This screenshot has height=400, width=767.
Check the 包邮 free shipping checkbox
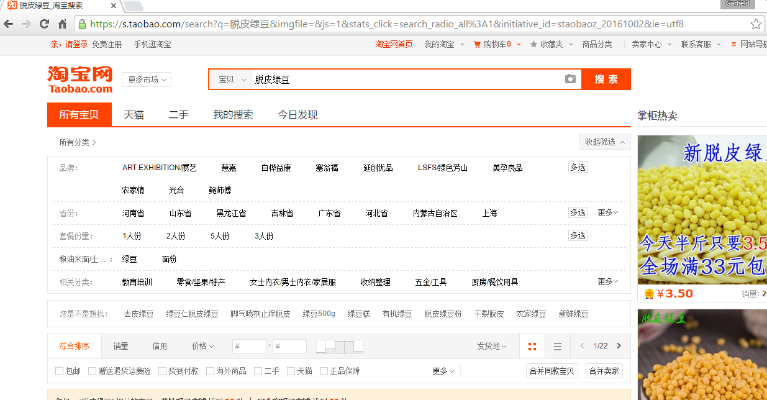[59, 371]
